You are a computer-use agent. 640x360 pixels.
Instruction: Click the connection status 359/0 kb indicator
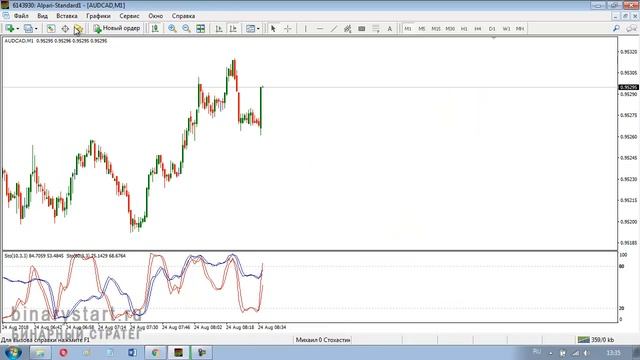(596, 340)
